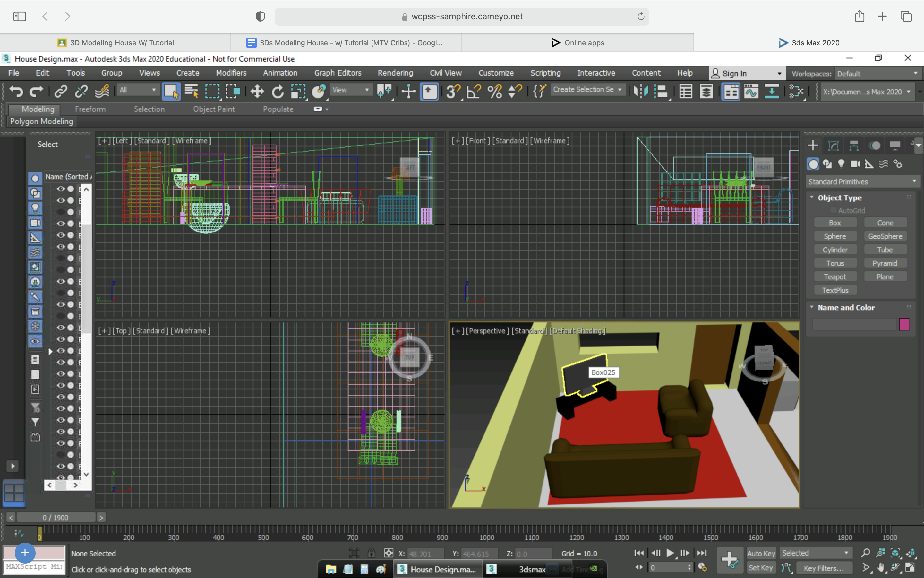Image resolution: width=924 pixels, height=578 pixels.
Task: Create a Cylinder primitive
Action: pyautogui.click(x=835, y=250)
